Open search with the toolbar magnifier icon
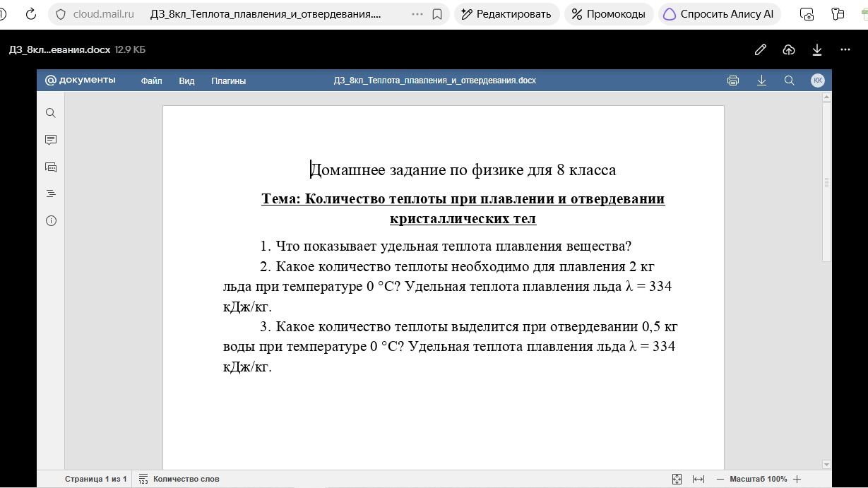Viewport: 868px width, 488px height. 790,81
